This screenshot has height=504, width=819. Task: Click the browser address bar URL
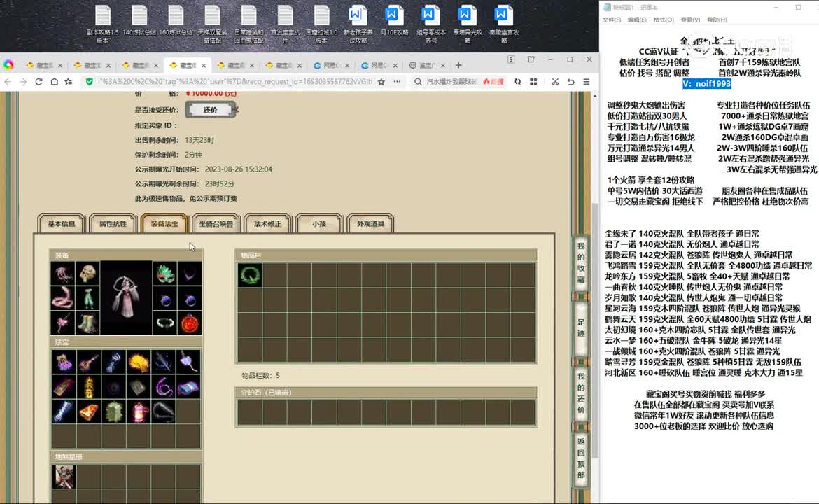[235, 82]
